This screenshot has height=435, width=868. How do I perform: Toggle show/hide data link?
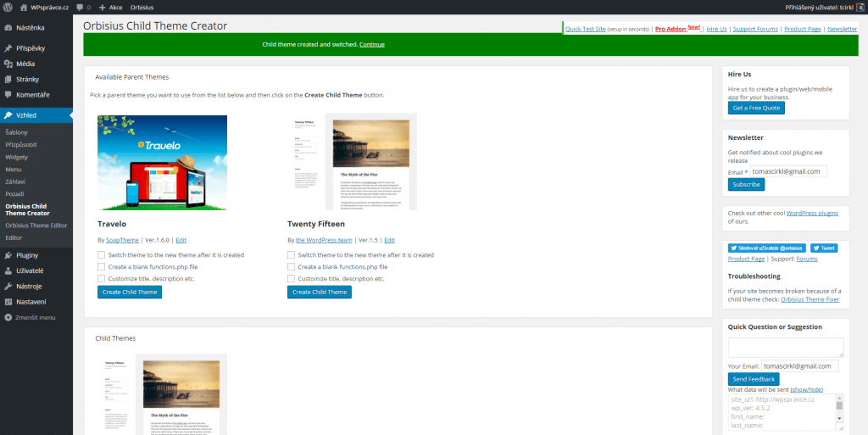807,389
